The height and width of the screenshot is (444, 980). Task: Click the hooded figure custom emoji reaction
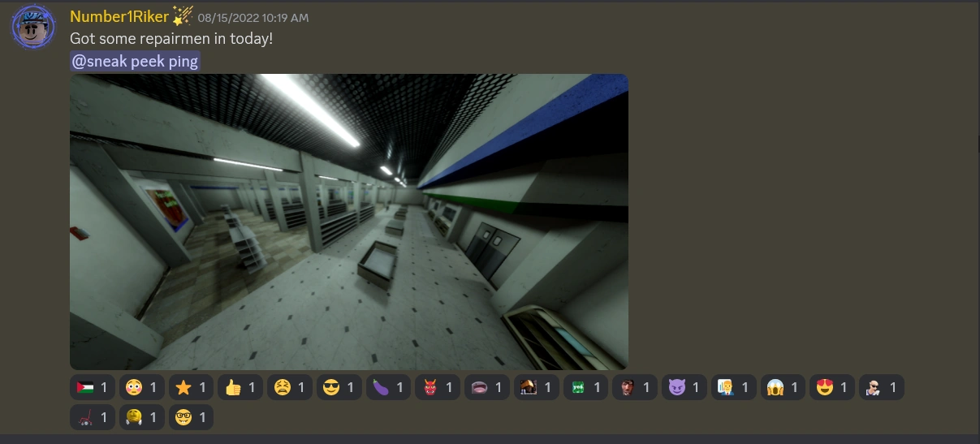(x=537, y=388)
